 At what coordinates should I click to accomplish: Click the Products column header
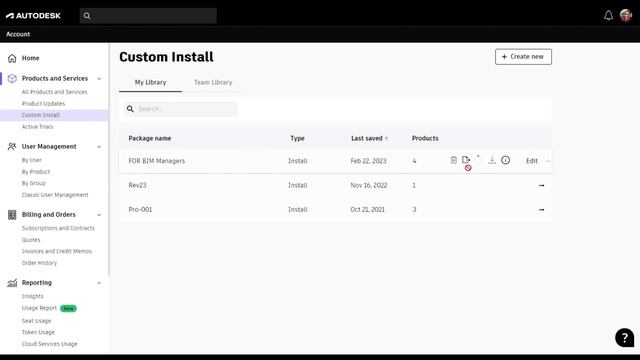(425, 138)
